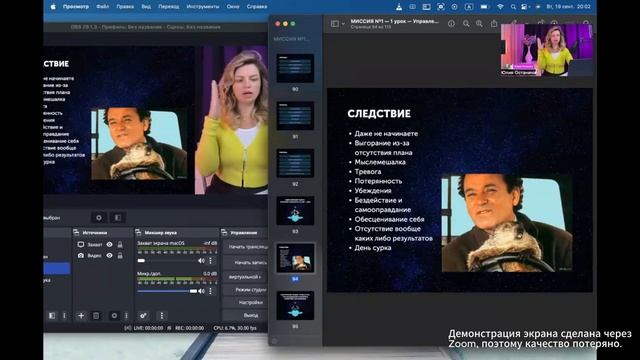Open the Apple menu
The width and height of the screenshot is (640, 360).
coord(53,7)
